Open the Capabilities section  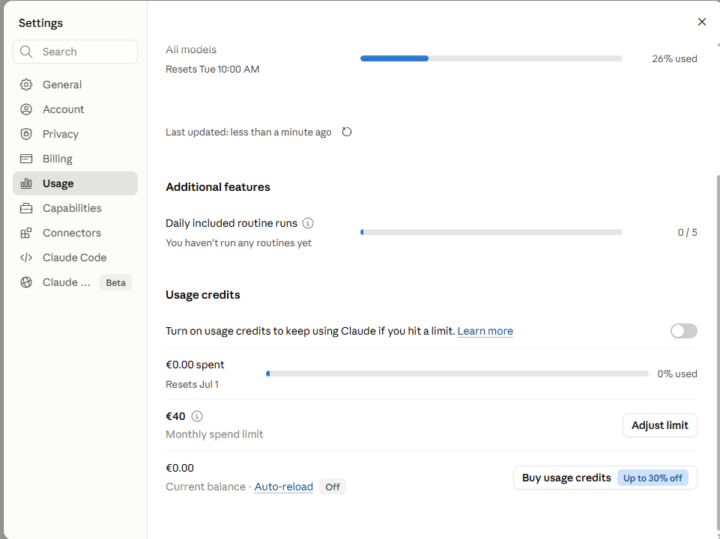tap(75, 208)
